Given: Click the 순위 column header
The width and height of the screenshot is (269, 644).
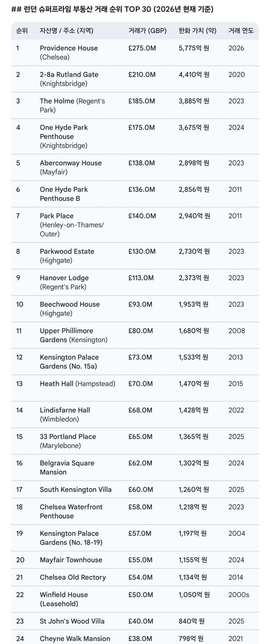Looking at the screenshot, I should (22, 31).
